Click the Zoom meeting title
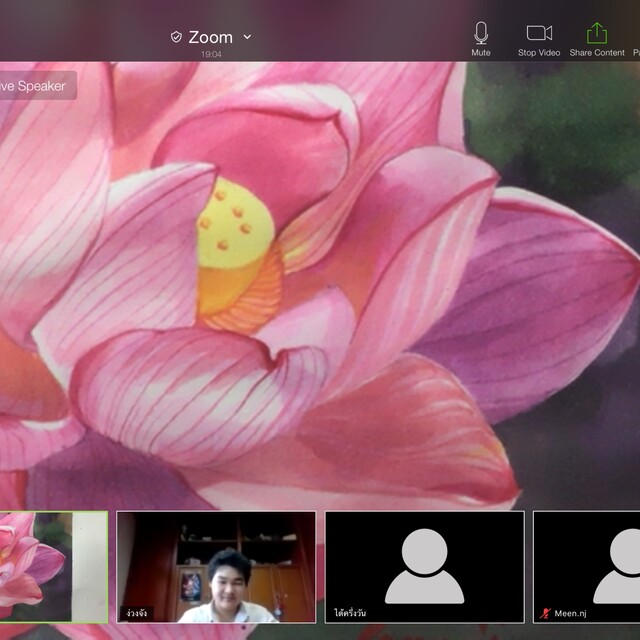 click(211, 38)
